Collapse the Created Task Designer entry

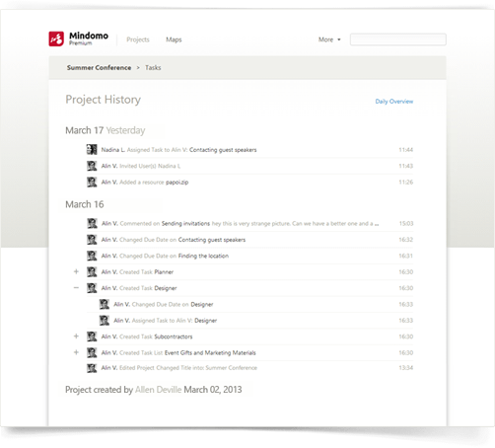pos(76,287)
